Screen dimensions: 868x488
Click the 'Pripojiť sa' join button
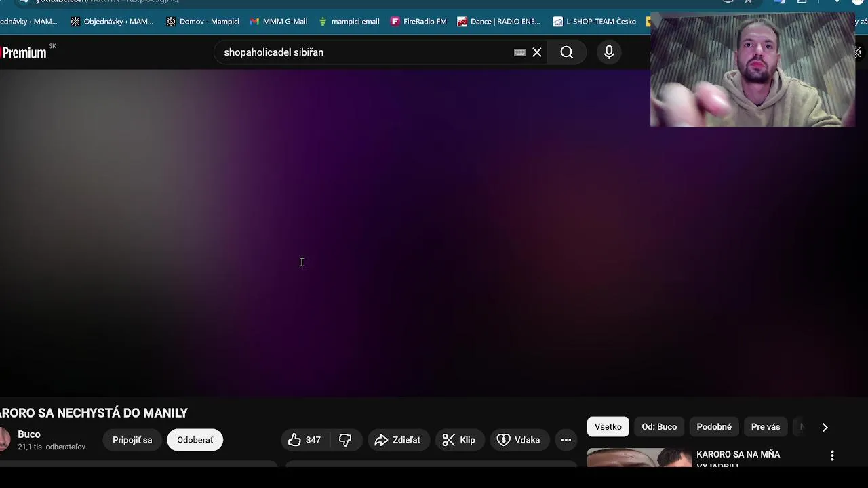tap(132, 440)
